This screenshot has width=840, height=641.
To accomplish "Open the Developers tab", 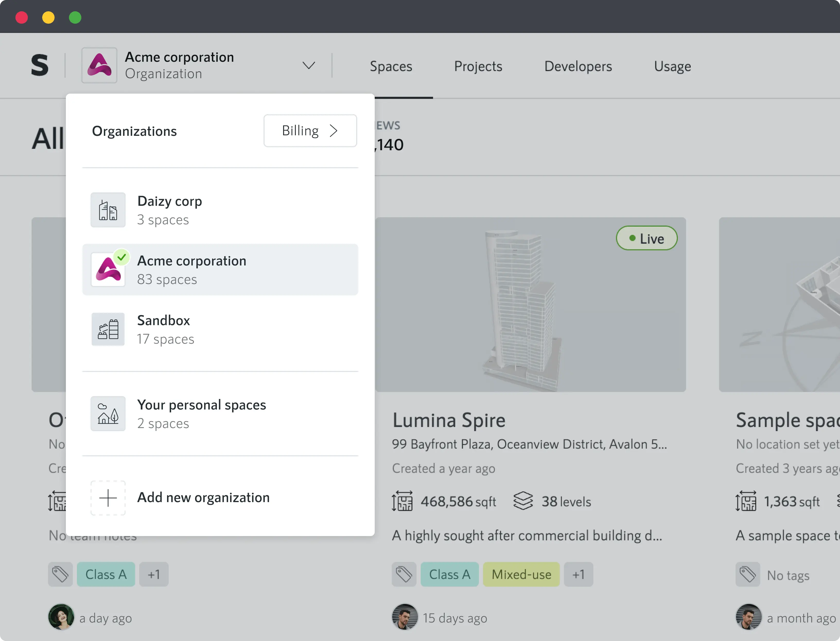I will (x=578, y=66).
